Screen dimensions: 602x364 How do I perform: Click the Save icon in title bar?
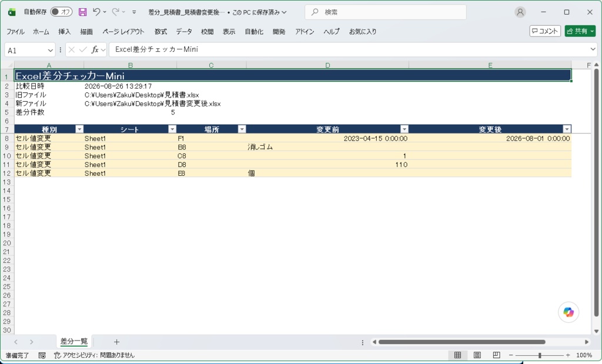point(82,12)
